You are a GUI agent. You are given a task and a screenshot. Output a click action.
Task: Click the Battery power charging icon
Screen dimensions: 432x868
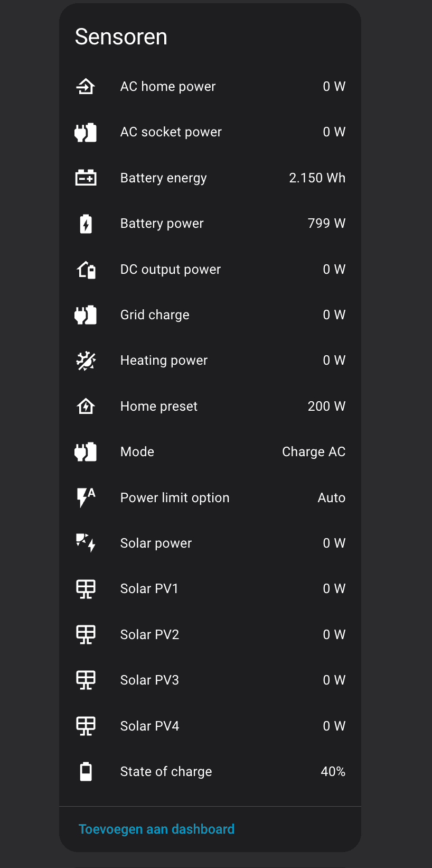click(86, 224)
